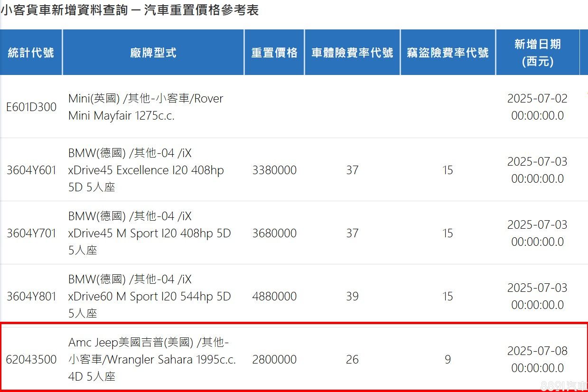Select statistic code E601D300
Screen dimensions: 588x392
[31, 107]
